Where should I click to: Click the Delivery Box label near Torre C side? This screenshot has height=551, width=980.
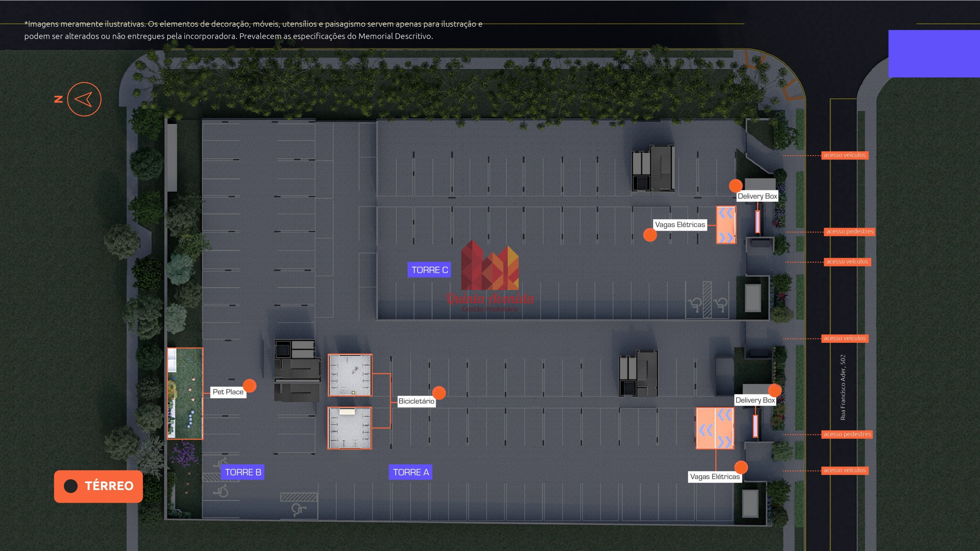757,196
